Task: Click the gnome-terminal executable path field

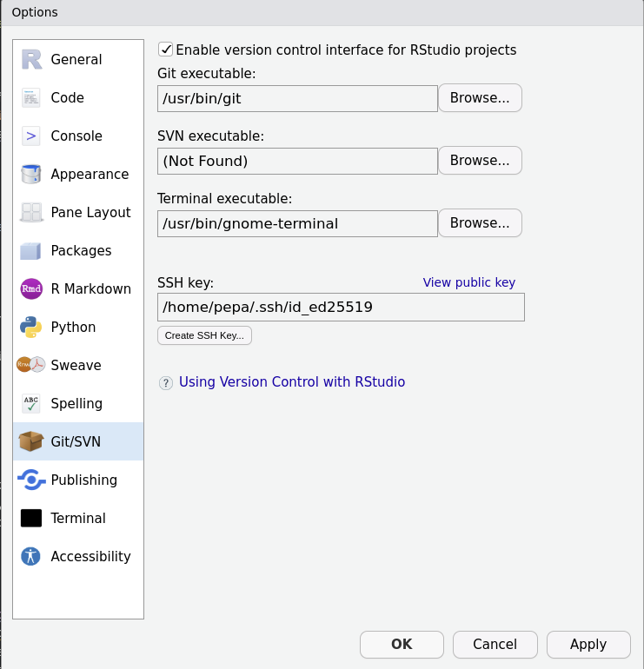Action: pyautogui.click(x=297, y=223)
